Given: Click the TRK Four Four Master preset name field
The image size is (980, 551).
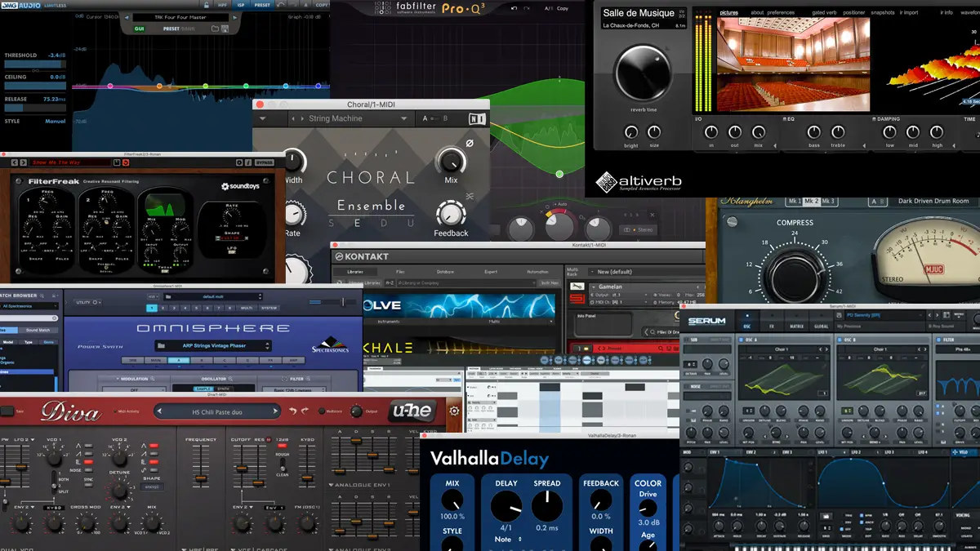Looking at the screenshot, I should pyautogui.click(x=180, y=17).
